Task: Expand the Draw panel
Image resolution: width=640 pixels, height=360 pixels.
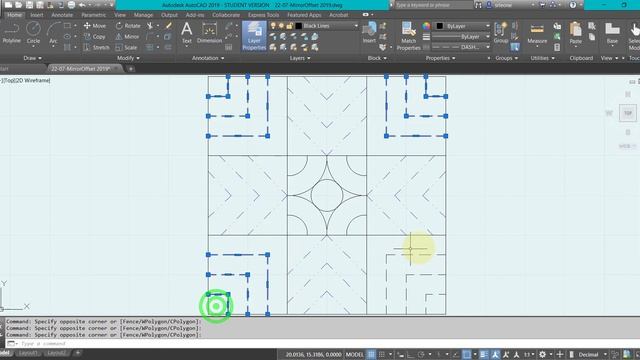Action: coord(33,58)
